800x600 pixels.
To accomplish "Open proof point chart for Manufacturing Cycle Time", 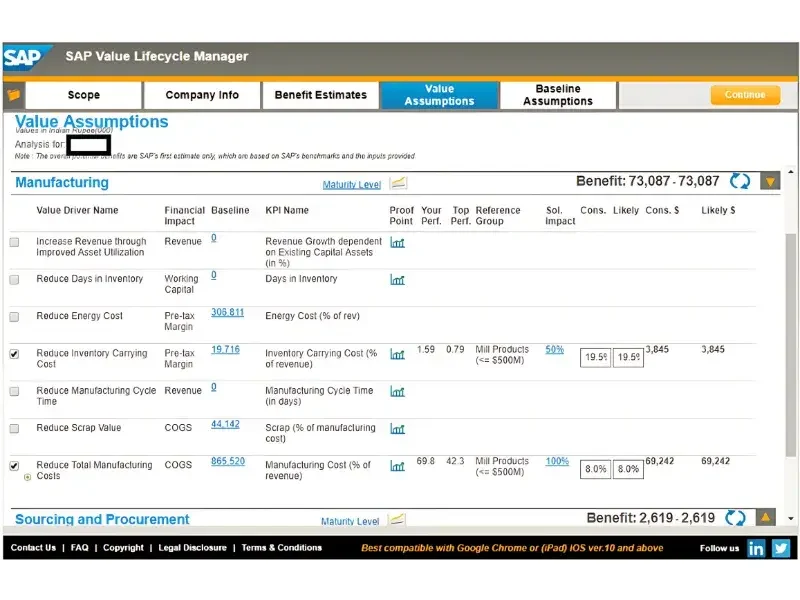I will pyautogui.click(x=397, y=391).
